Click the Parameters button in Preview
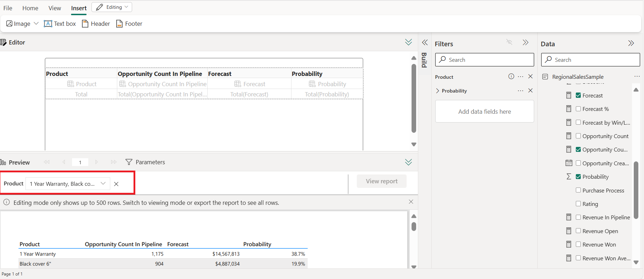Viewport: 644px width, 279px height. point(145,162)
